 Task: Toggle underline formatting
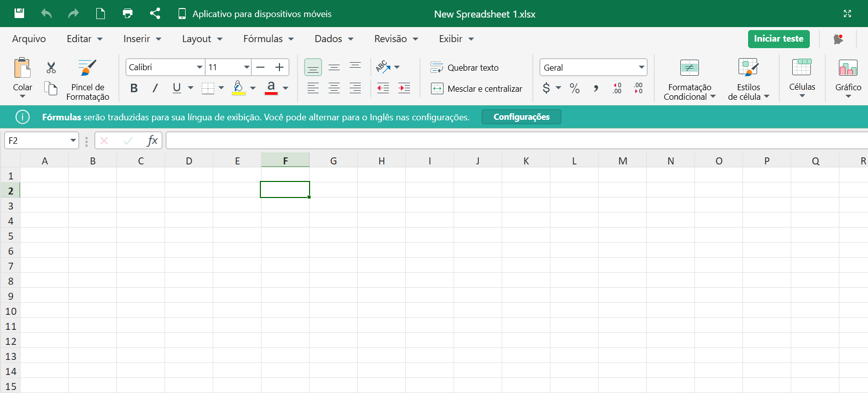(177, 88)
